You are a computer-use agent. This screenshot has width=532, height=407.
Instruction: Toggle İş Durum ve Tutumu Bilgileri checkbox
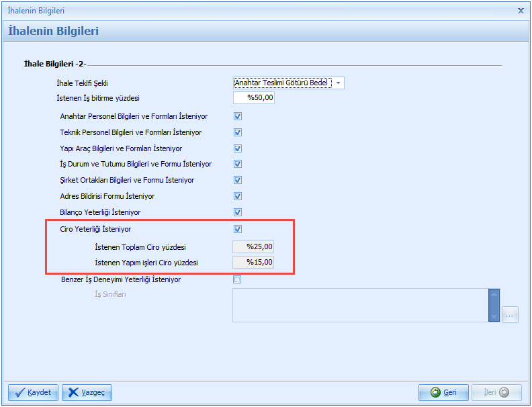[237, 164]
